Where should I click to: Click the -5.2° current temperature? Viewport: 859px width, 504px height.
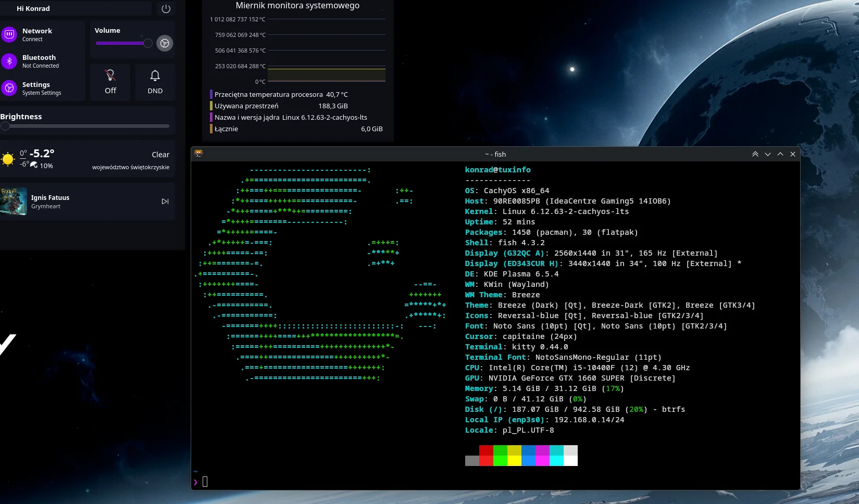pyautogui.click(x=42, y=154)
